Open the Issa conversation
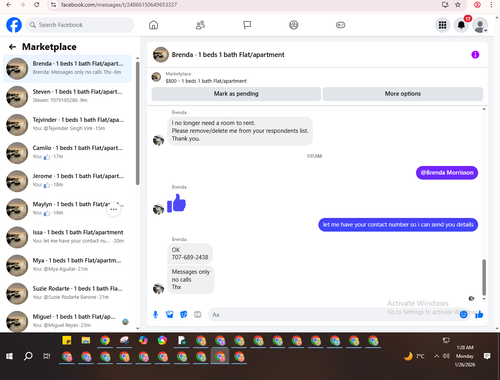This screenshot has width=500, height=380. click(x=67, y=237)
